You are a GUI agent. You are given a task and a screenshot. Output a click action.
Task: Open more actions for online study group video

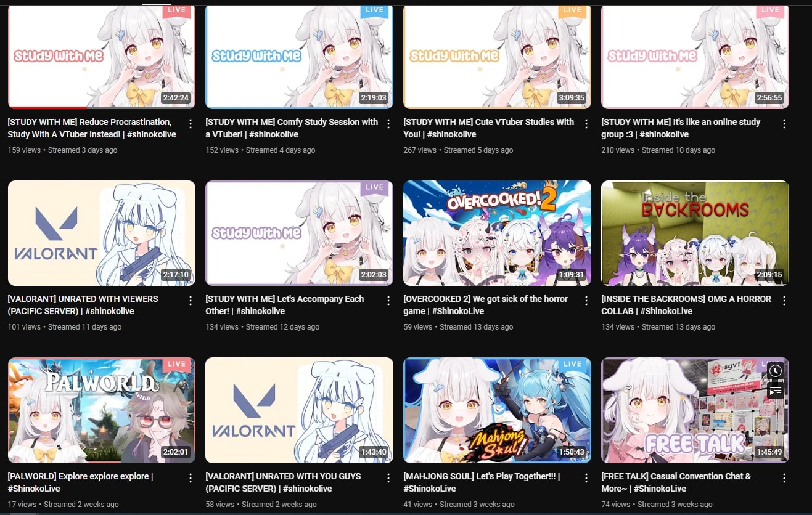coord(784,124)
